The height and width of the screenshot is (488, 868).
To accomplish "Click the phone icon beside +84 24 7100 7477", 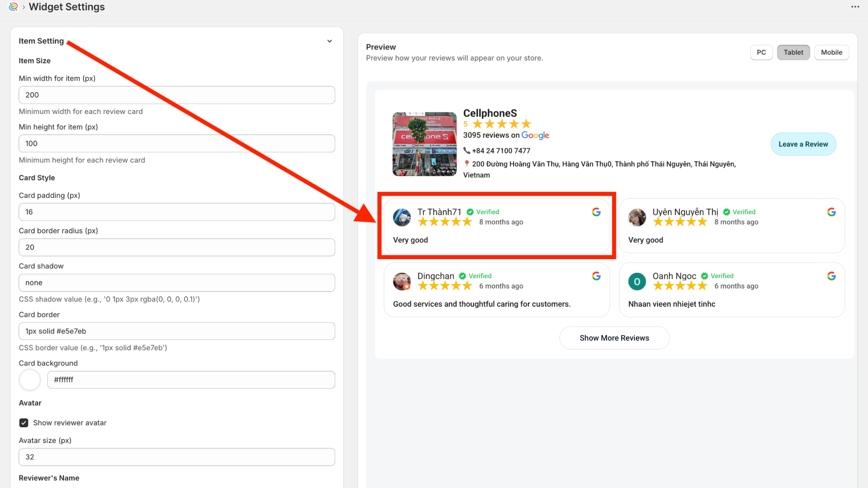I will (467, 150).
